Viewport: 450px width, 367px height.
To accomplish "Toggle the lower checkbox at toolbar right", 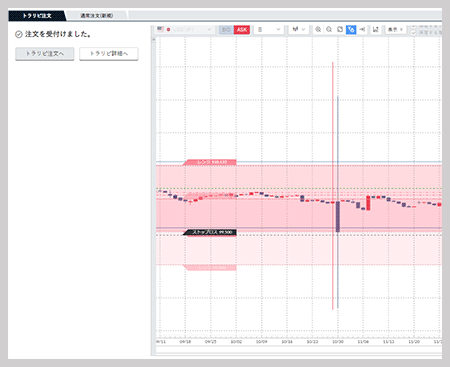I will tap(414, 33).
